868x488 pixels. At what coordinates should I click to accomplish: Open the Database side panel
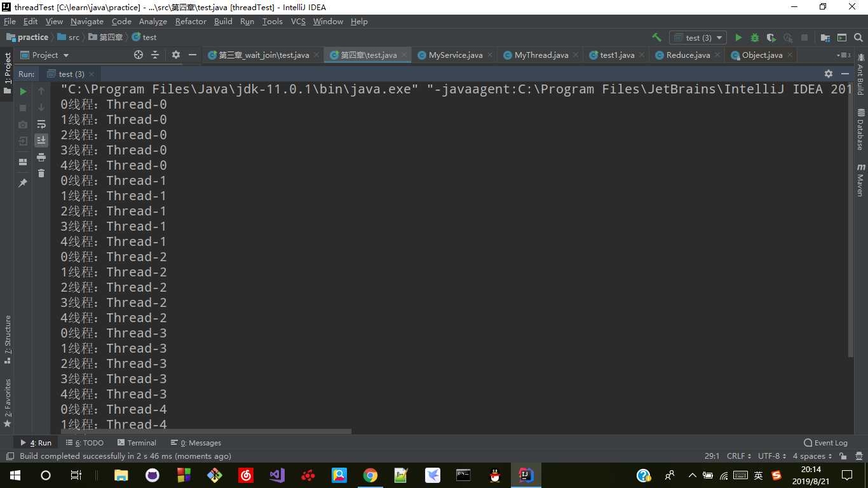pyautogui.click(x=860, y=130)
